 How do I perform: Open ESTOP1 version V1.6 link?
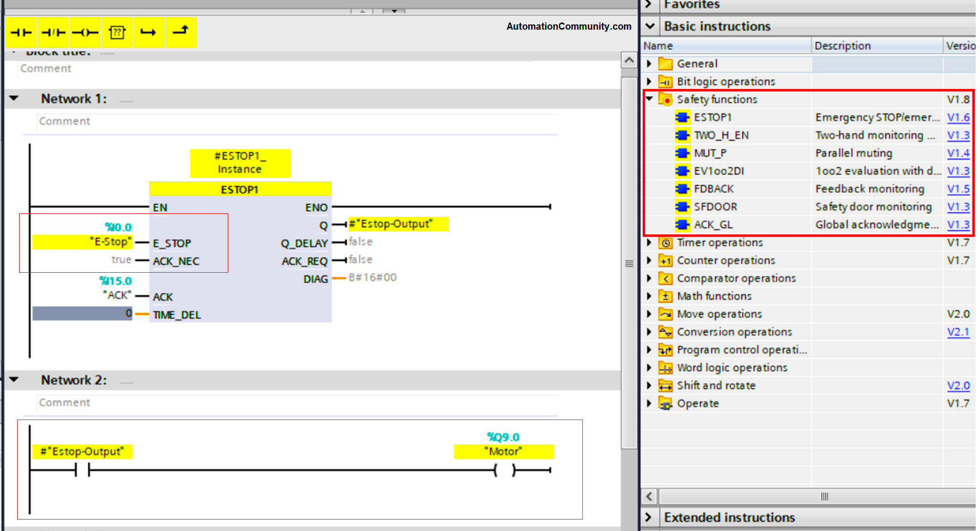pos(958,117)
